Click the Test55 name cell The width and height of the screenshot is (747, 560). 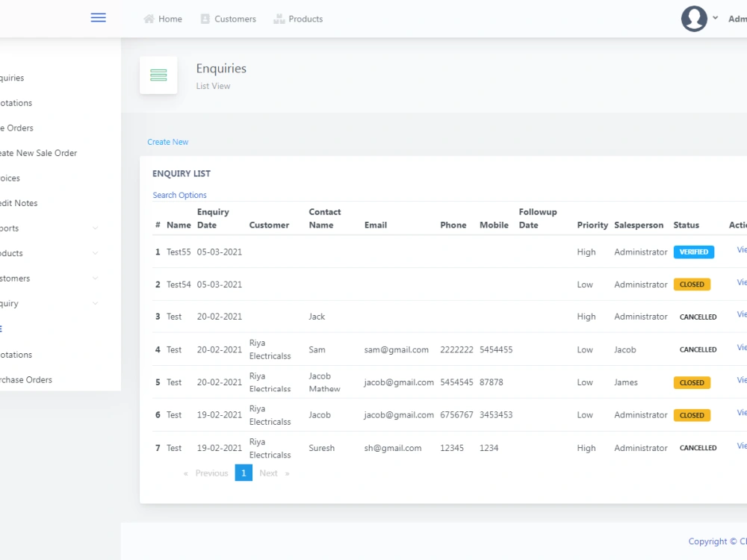(x=179, y=252)
